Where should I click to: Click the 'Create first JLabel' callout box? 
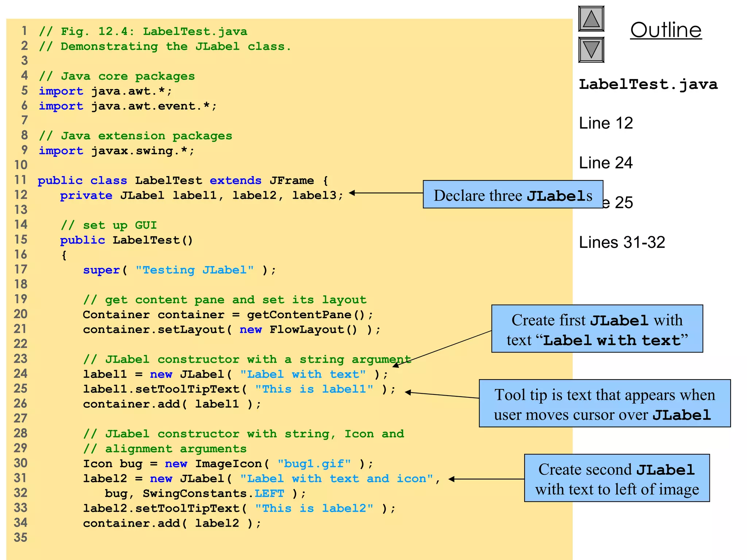click(597, 329)
